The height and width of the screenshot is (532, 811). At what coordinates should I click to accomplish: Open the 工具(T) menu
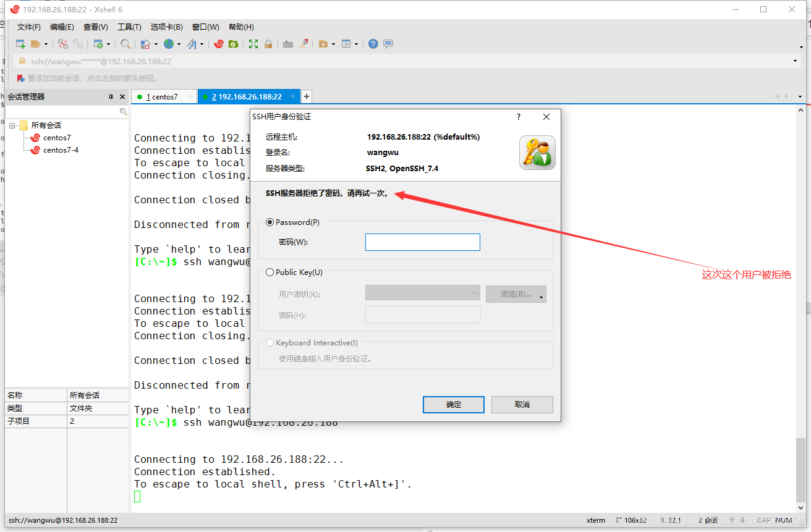pos(129,27)
